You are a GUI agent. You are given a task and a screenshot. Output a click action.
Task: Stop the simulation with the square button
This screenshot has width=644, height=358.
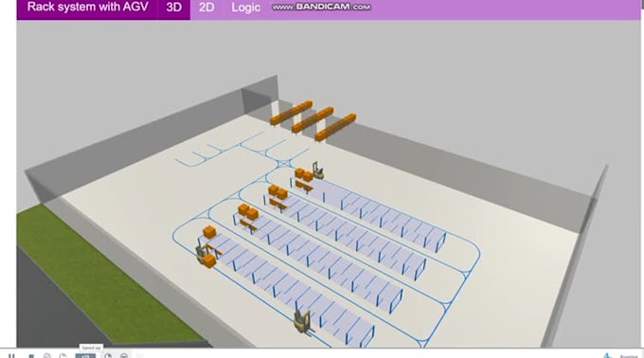pyautogui.click(x=31, y=355)
